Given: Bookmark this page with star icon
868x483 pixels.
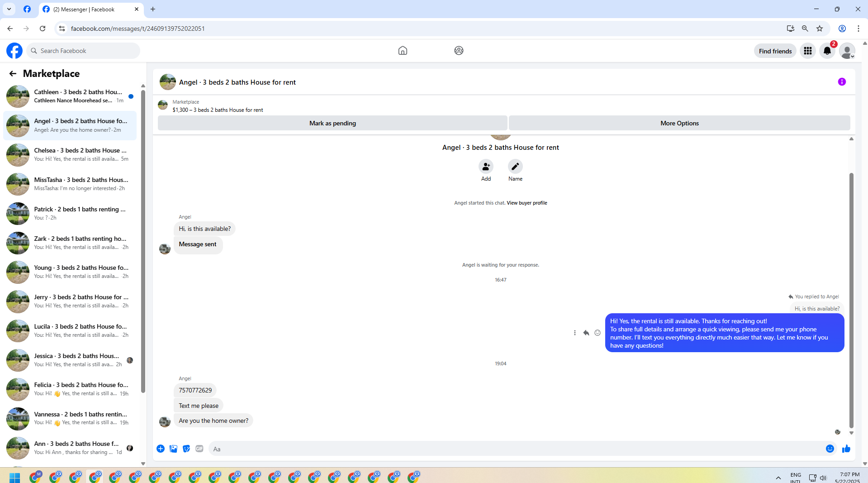Looking at the screenshot, I should click(820, 29).
